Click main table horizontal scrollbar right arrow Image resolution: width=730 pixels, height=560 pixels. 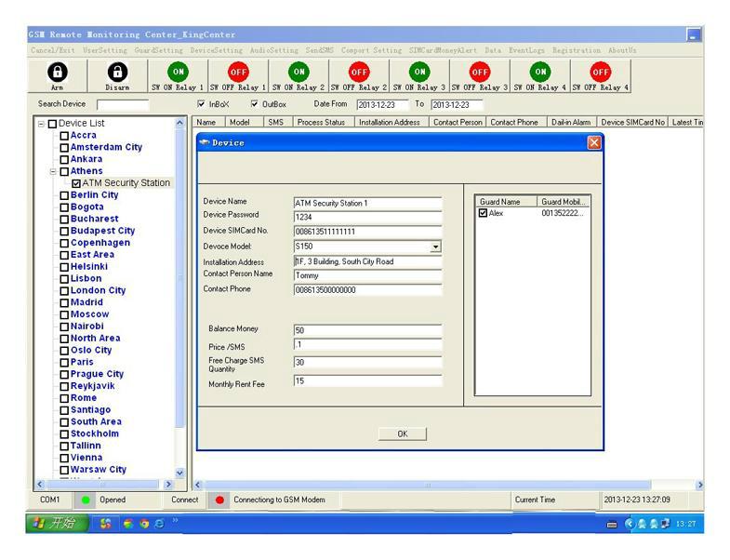699,485
